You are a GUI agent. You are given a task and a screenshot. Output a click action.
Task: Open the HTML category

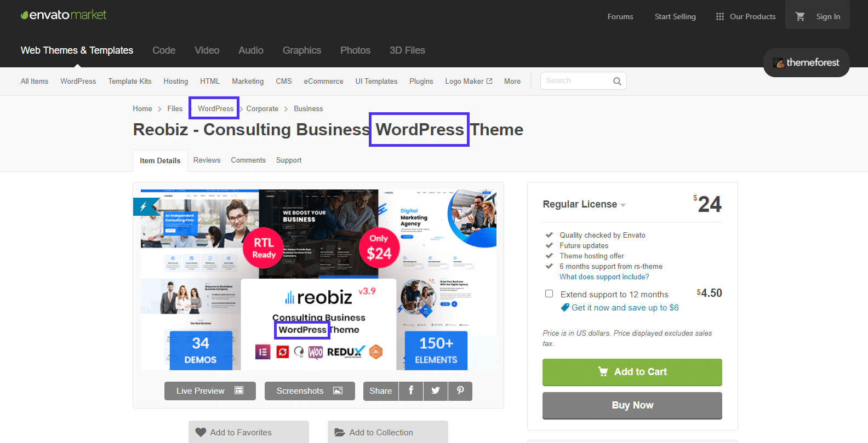coord(210,81)
